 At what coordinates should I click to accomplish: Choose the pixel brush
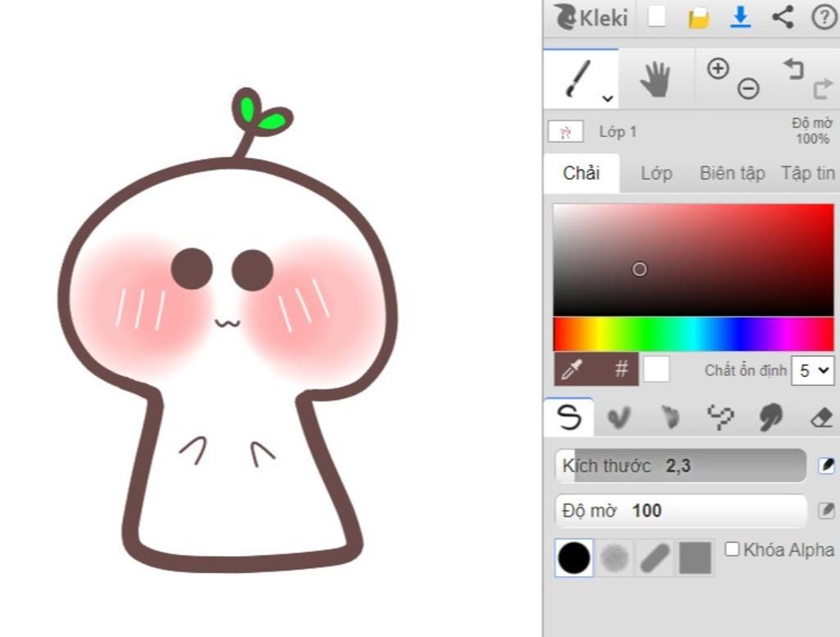[720, 417]
